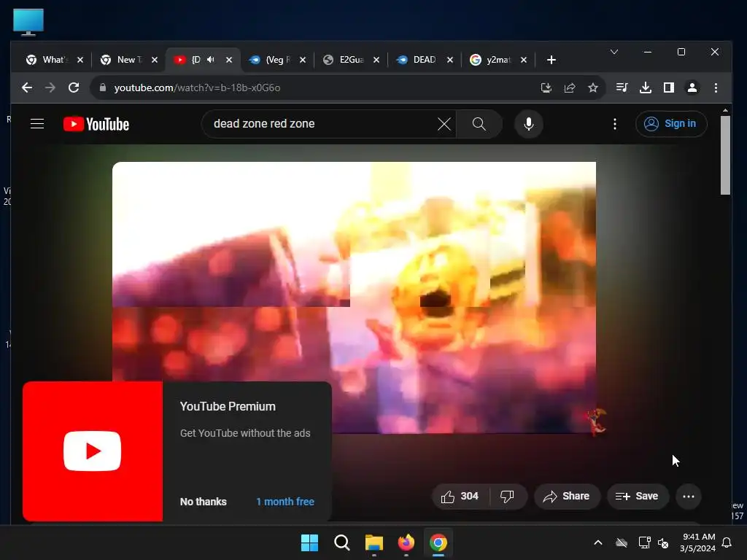Open File Explorer from taskbar
Viewport: 747px width, 560px height.
click(x=374, y=542)
